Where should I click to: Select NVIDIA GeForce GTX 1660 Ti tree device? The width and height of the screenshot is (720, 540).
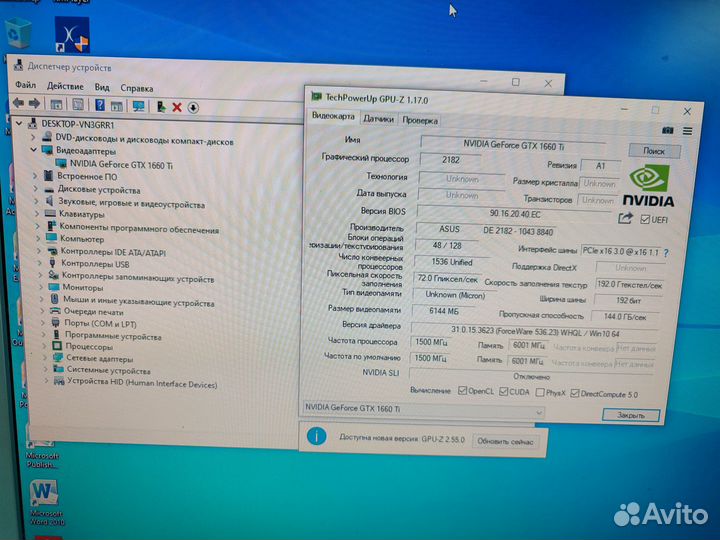(121, 164)
